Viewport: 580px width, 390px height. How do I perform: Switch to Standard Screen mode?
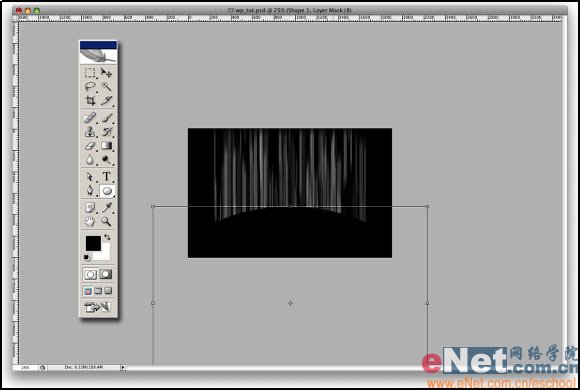click(x=88, y=291)
